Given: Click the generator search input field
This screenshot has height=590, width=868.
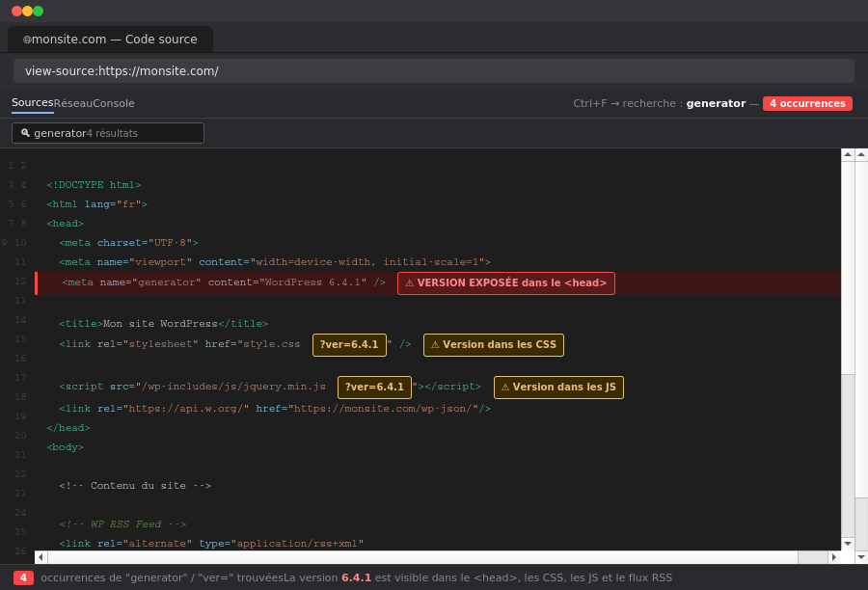Looking at the screenshot, I should pyautogui.click(x=108, y=133).
